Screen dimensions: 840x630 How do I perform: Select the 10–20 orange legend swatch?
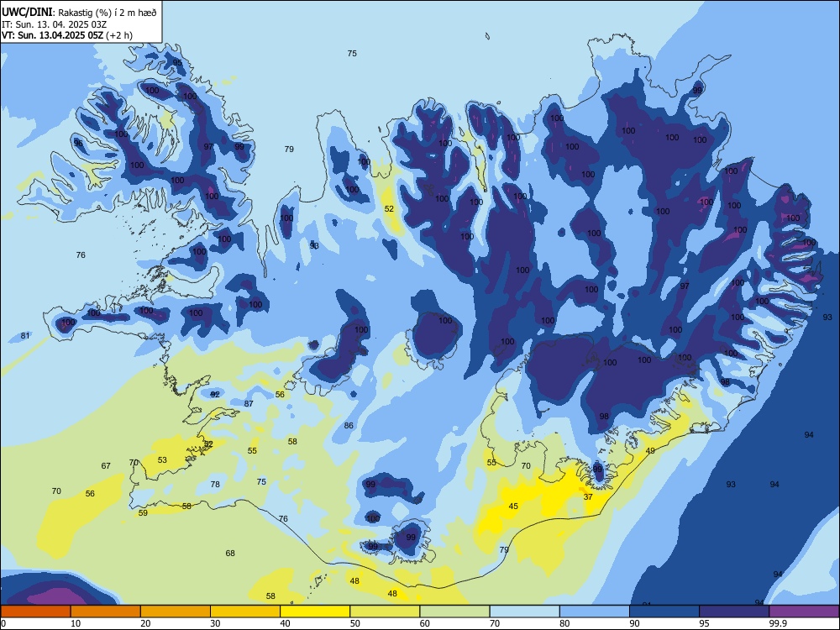[106, 612]
